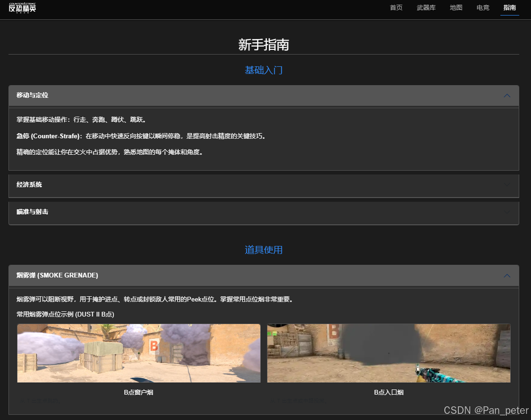Image resolution: width=531 pixels, height=420 pixels.
Task: Click the 精确的定位 paragraph text
Action: click(110, 152)
